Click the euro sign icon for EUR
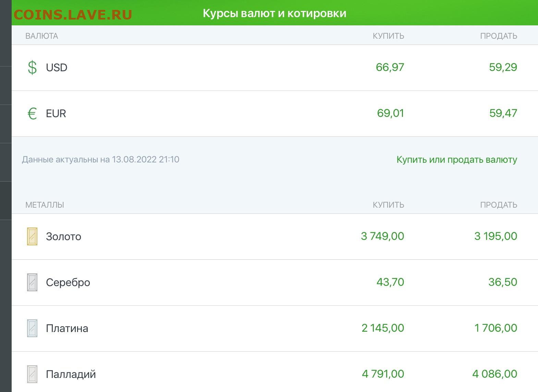The image size is (538, 392). 32,113
